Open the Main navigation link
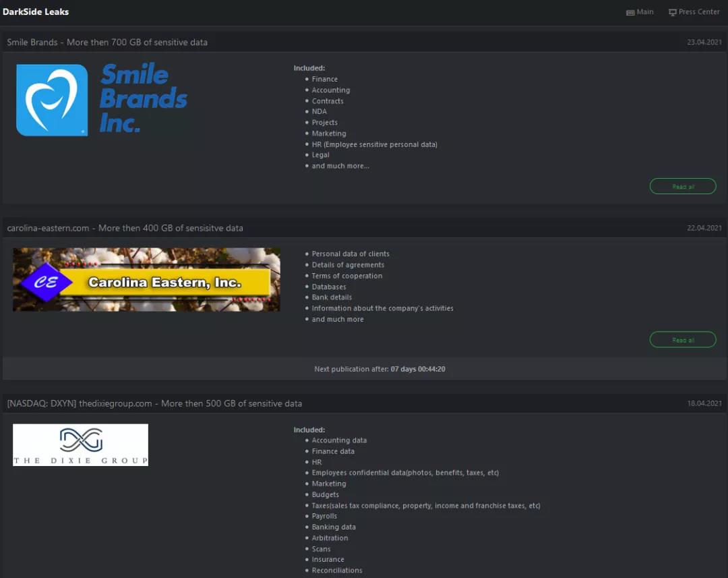This screenshot has width=728, height=578. point(645,12)
